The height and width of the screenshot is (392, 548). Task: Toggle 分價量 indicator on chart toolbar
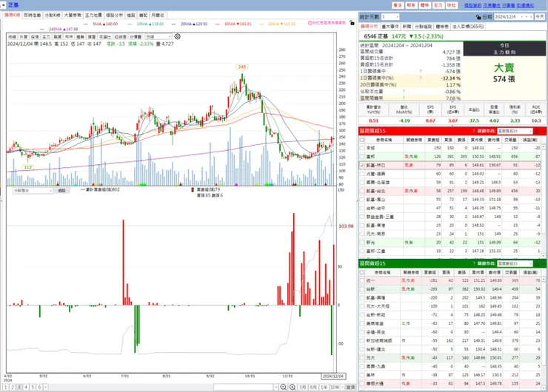[x=136, y=37]
